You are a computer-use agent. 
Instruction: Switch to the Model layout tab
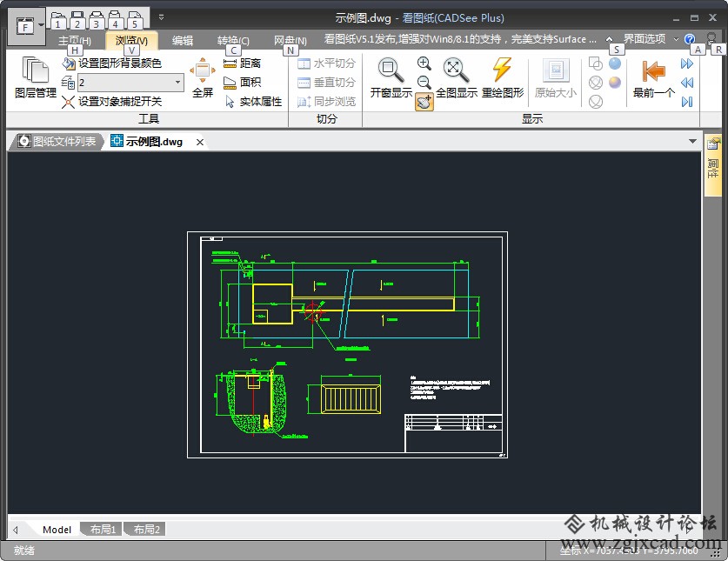click(x=57, y=530)
